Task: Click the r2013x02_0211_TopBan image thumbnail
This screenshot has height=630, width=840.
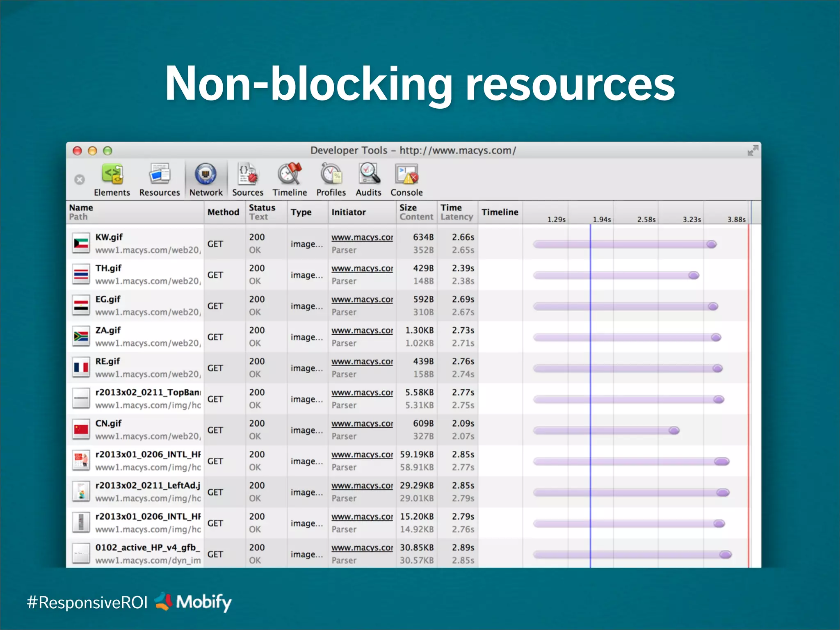Action: point(81,399)
